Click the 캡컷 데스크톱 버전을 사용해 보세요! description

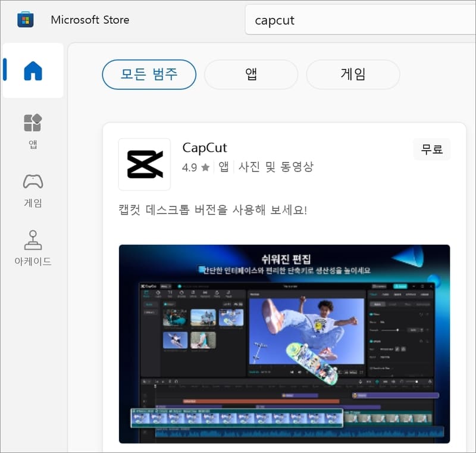(213, 210)
